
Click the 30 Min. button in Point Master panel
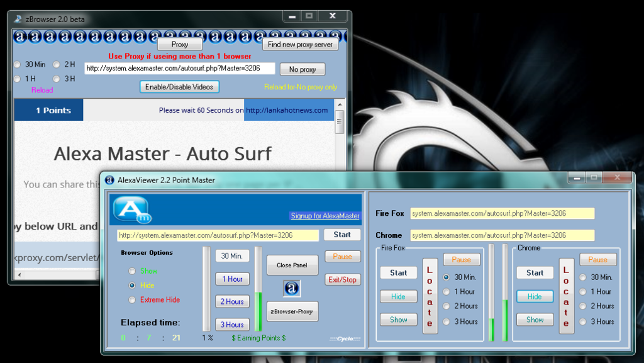tap(232, 256)
